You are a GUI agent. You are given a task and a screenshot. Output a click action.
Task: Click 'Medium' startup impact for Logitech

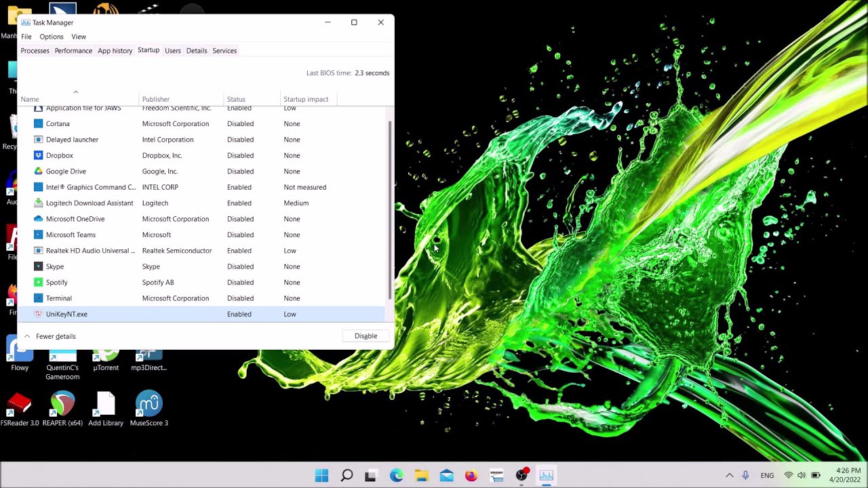296,203
